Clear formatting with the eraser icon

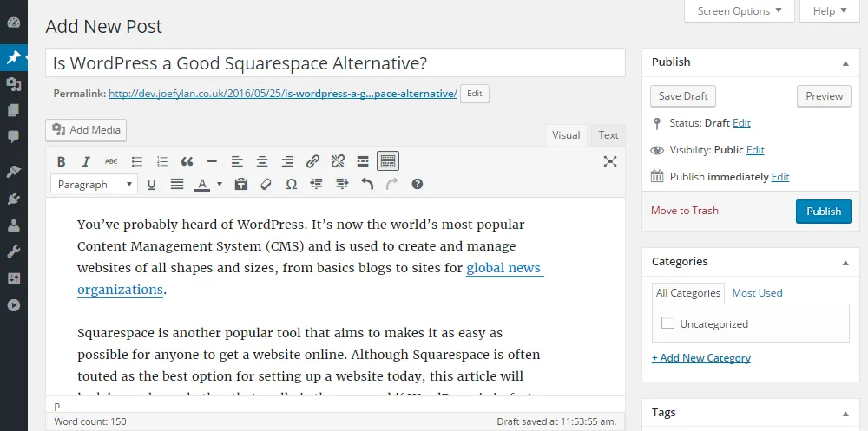(x=266, y=184)
